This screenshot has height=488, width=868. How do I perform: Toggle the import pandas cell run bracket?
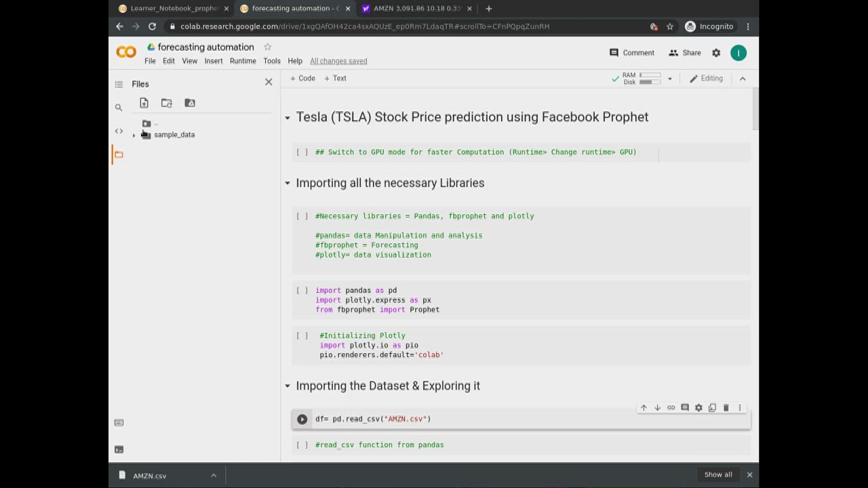(302, 290)
